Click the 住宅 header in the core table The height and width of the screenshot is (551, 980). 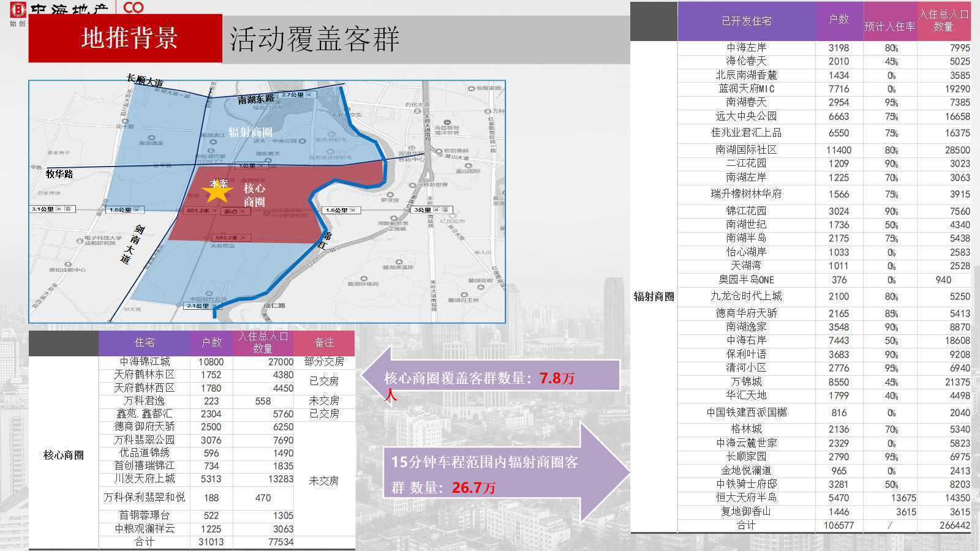click(145, 343)
